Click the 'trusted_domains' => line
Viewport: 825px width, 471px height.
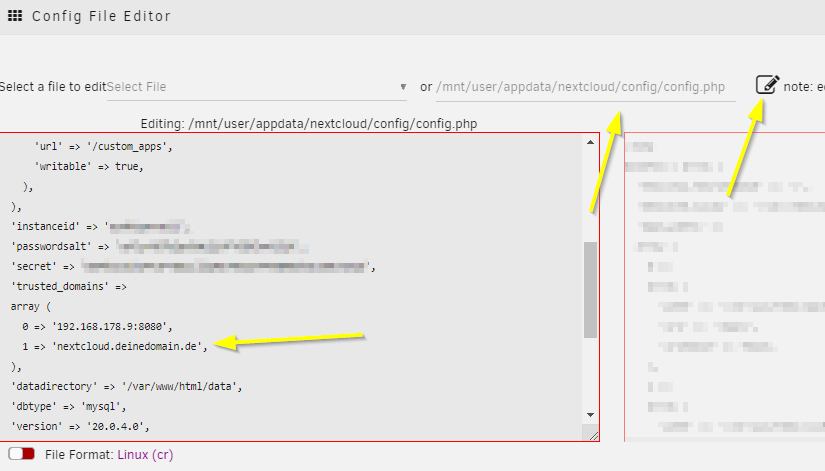pos(69,286)
